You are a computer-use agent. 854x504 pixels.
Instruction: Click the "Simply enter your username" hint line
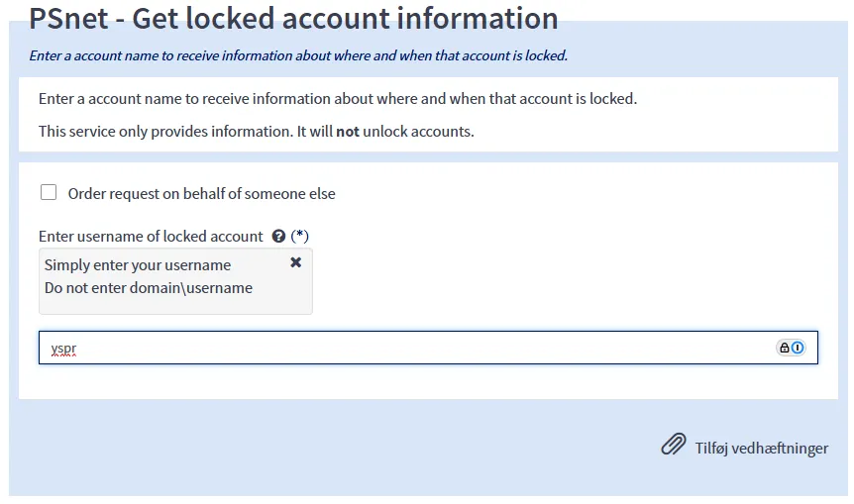pyautogui.click(x=138, y=265)
